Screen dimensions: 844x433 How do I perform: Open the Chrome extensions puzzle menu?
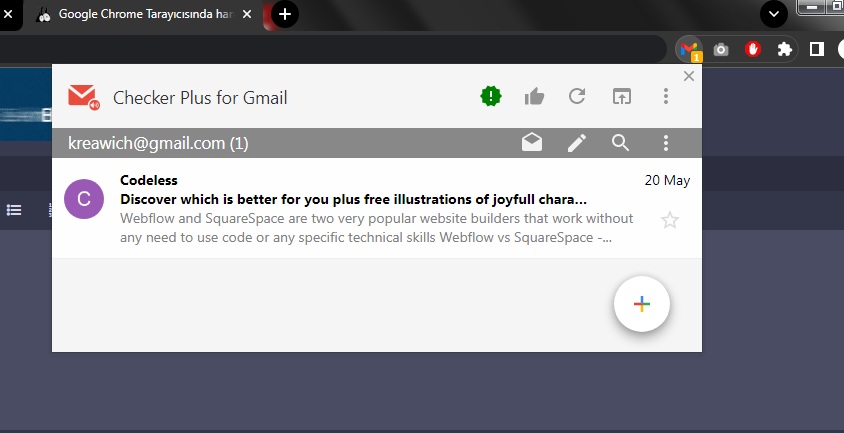[x=785, y=50]
